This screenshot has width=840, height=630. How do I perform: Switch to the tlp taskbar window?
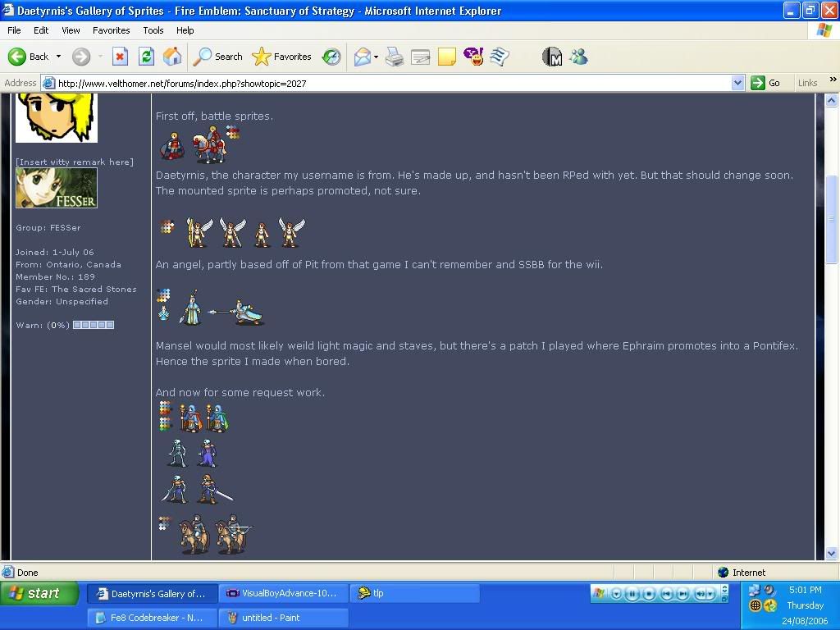(416, 593)
